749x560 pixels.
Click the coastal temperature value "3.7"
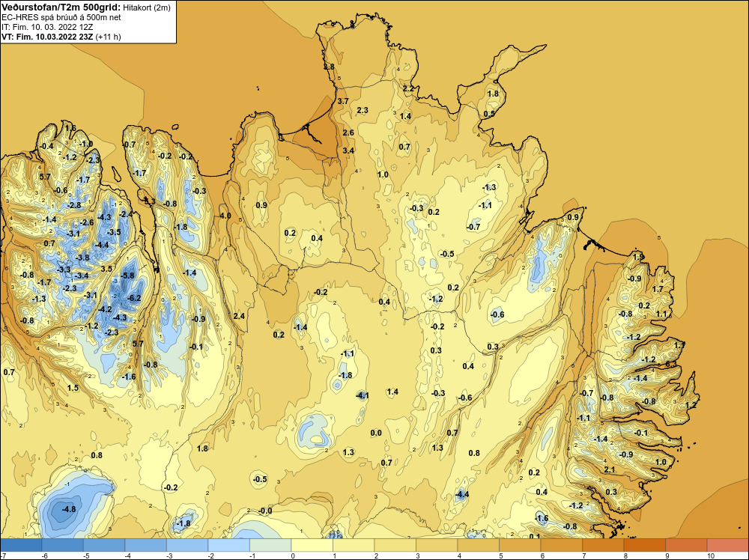point(343,101)
